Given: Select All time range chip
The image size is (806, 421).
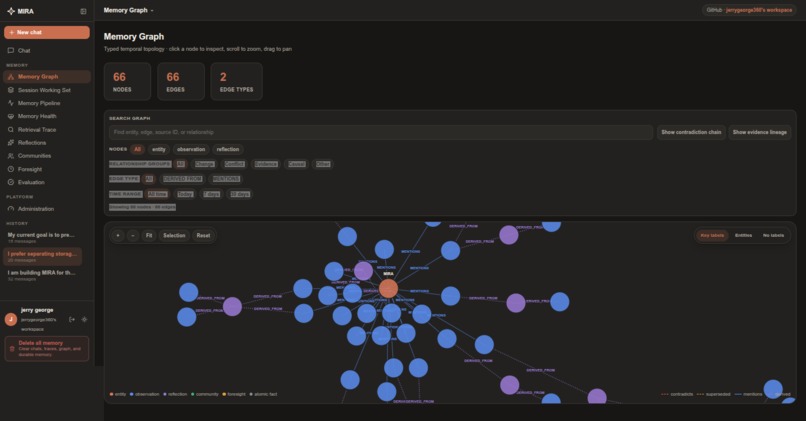Looking at the screenshot, I should click(x=157, y=194).
